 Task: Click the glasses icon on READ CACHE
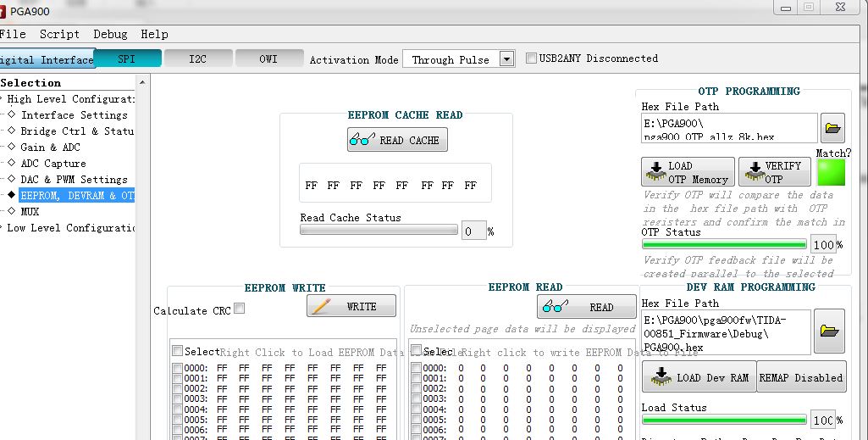point(362,139)
